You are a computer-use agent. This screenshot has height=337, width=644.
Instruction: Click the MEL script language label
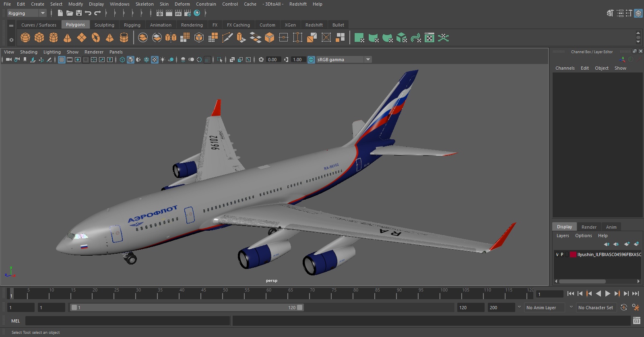pyautogui.click(x=15, y=321)
